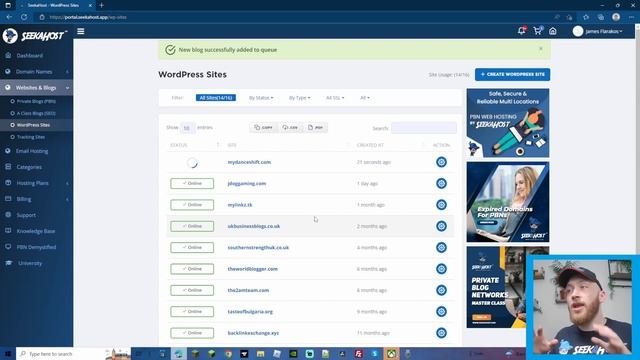Screen dimensions: 640x360
Task: Click the PDF export button
Action: pos(315,127)
